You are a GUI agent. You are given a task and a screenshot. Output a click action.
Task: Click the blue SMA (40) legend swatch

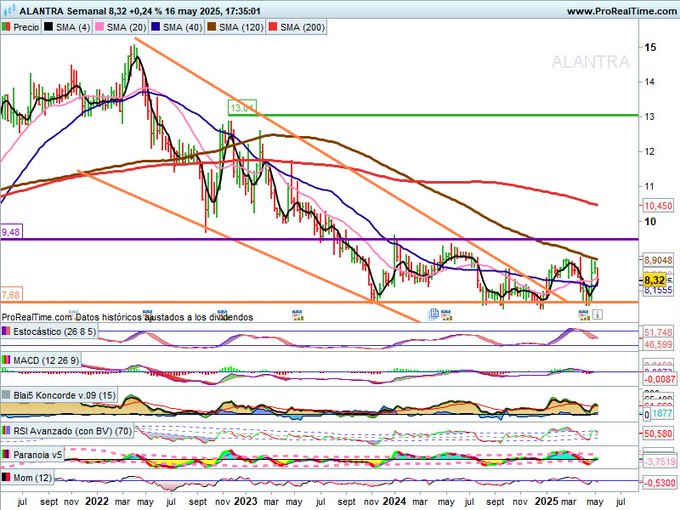(x=155, y=27)
